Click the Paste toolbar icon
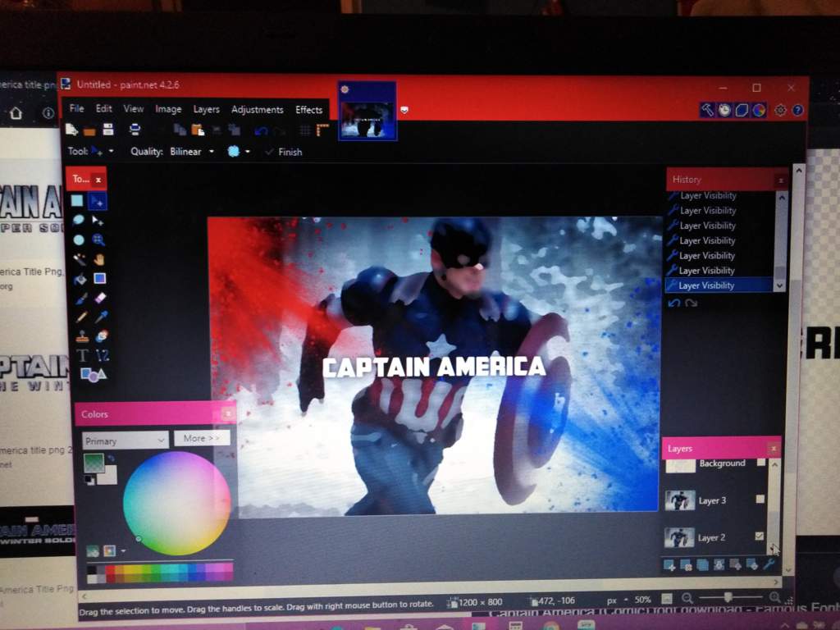Screen dimensions: 840x630 coord(198,130)
